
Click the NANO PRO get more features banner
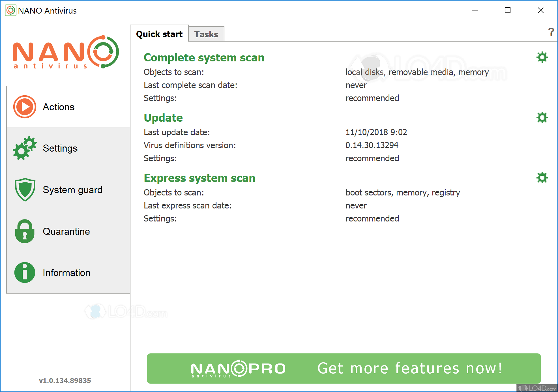pos(344,368)
